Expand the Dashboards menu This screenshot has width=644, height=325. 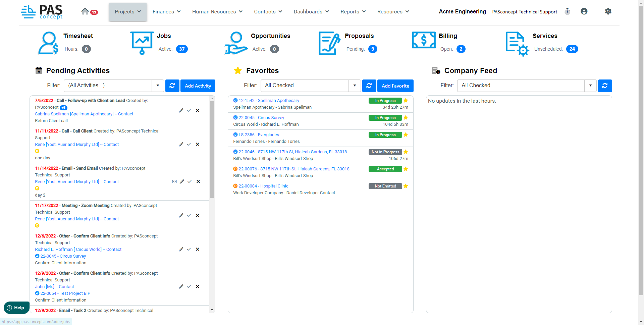point(311,12)
